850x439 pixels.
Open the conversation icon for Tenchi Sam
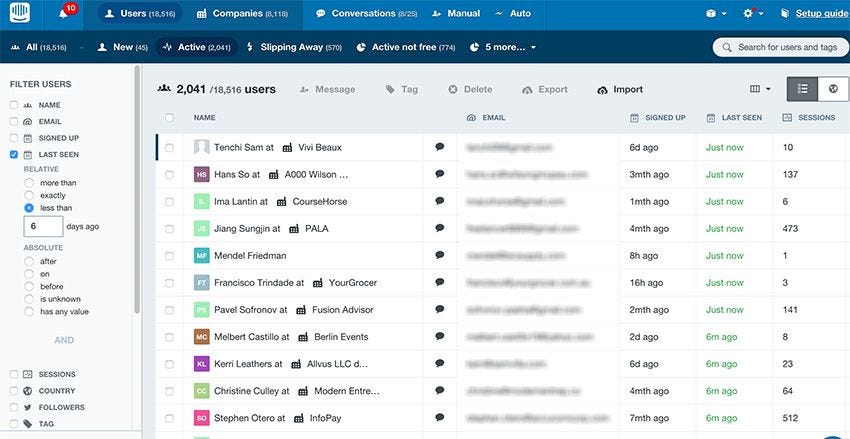440,147
